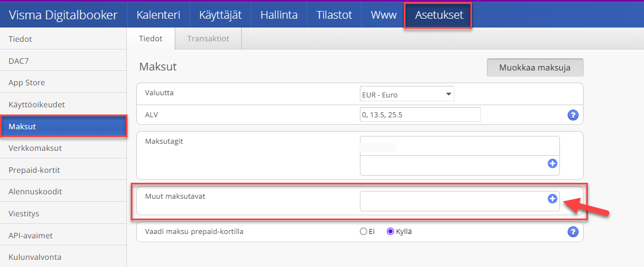Image resolution: width=644 pixels, height=267 pixels.
Task: Open Kulunvalvonta in the sidebar
Action: 63,257
